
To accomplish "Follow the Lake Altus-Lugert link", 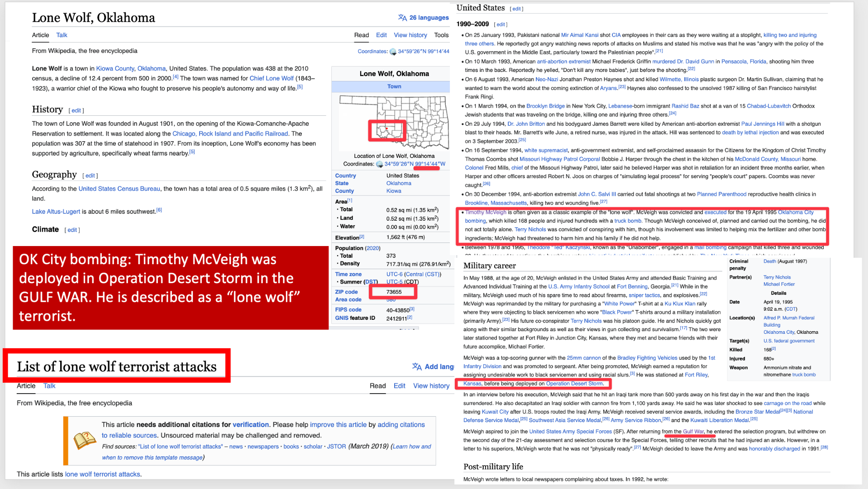I will (x=56, y=212).
